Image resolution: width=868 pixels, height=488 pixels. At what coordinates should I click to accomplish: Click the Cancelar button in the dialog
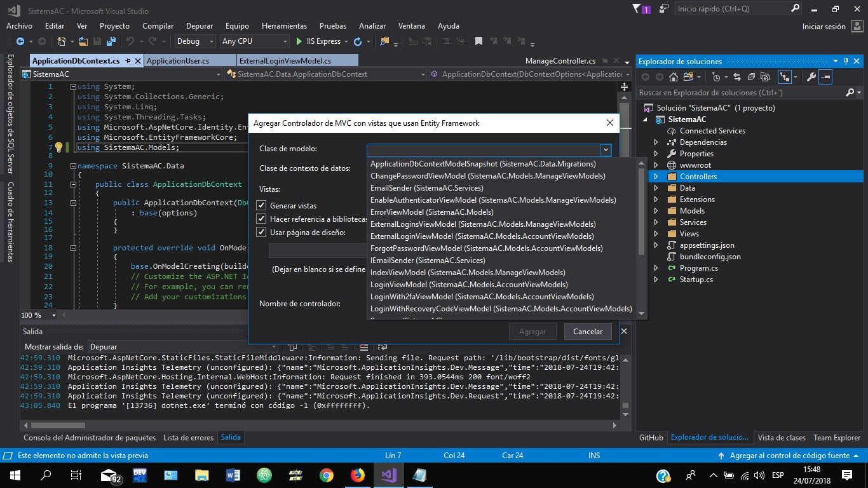click(588, 331)
